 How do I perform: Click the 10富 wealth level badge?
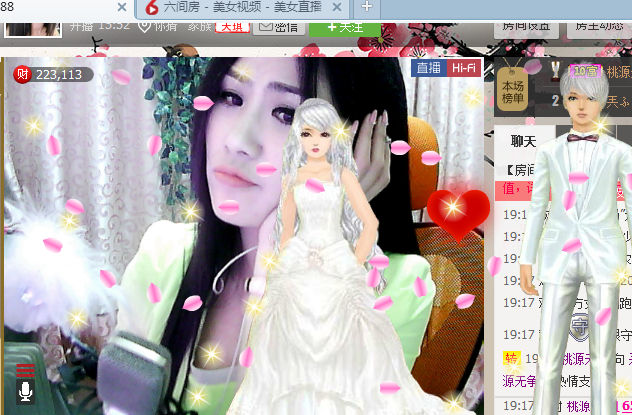pyautogui.click(x=585, y=71)
